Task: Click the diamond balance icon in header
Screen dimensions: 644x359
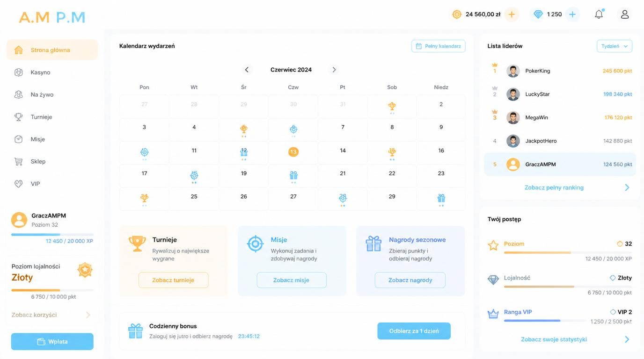Action: coord(538,14)
